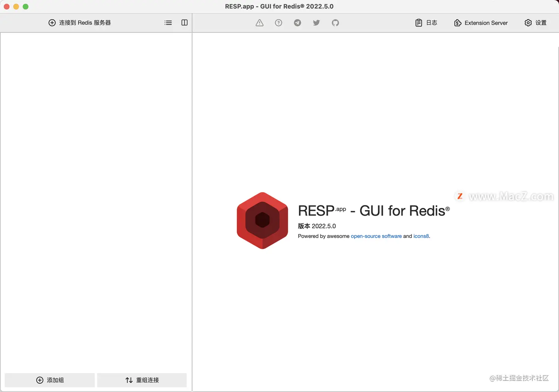Open the Telegram channel icon

[297, 23]
